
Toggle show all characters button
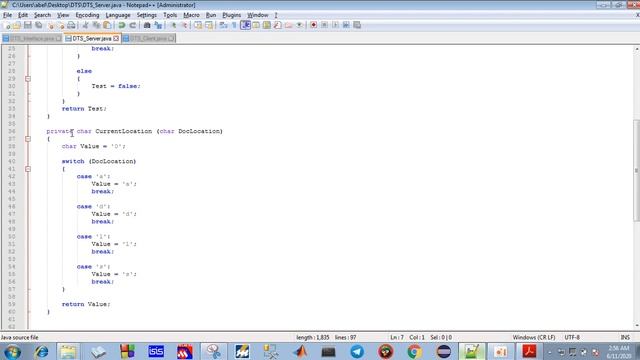coord(234,25)
